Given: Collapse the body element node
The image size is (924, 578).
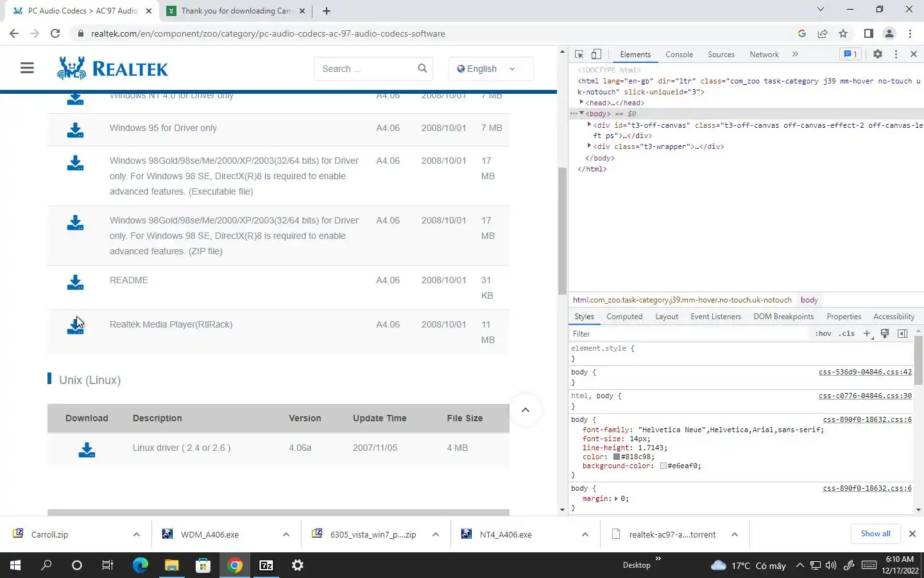Looking at the screenshot, I should (581, 113).
